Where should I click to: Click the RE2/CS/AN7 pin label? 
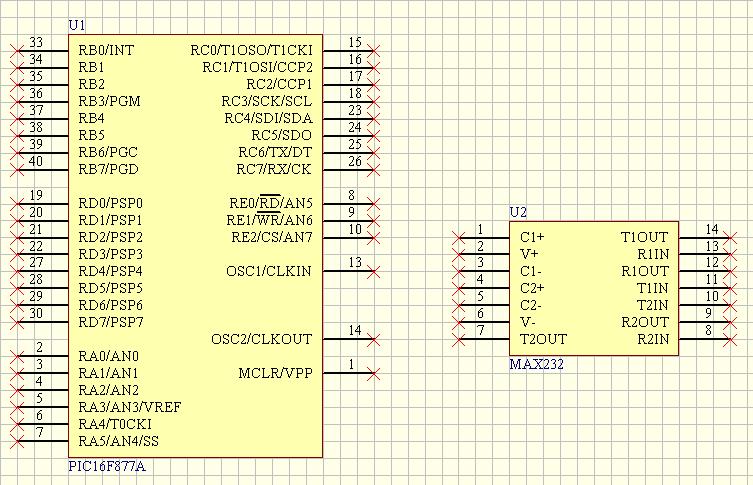coord(271,237)
